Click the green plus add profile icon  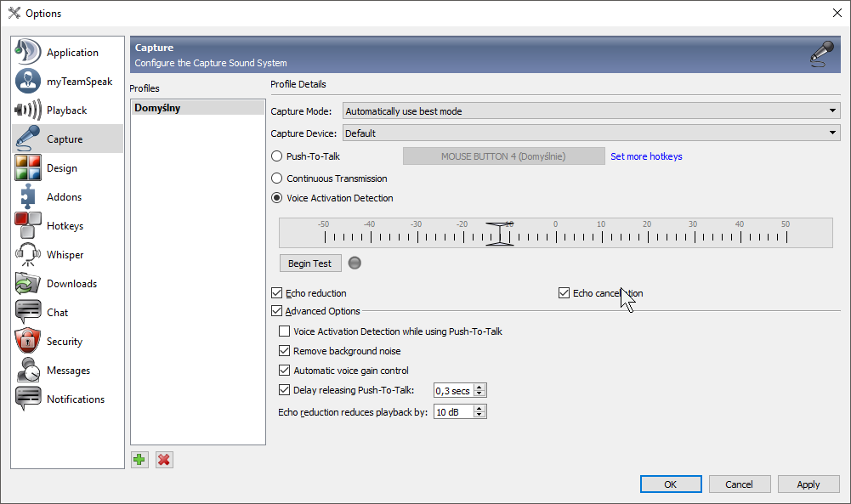pyautogui.click(x=139, y=460)
